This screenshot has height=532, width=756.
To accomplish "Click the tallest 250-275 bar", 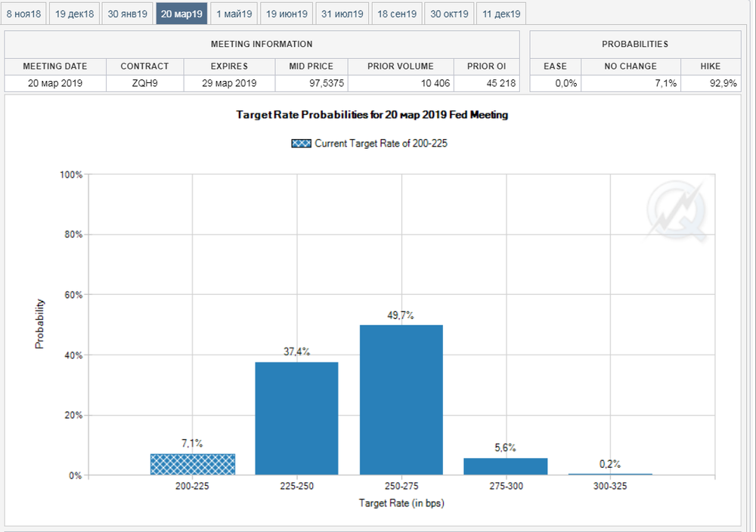I will point(401,400).
